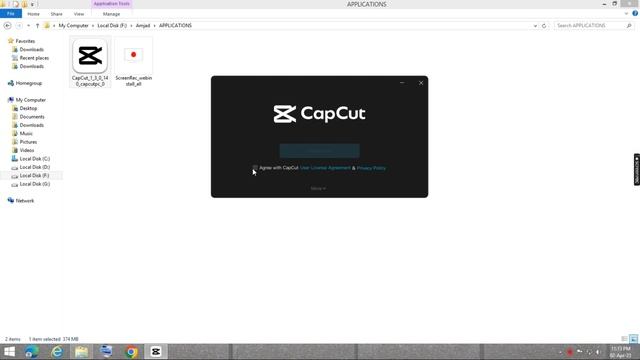Switch to large icons view layout icon
The image size is (640, 360).
(x=633, y=339)
